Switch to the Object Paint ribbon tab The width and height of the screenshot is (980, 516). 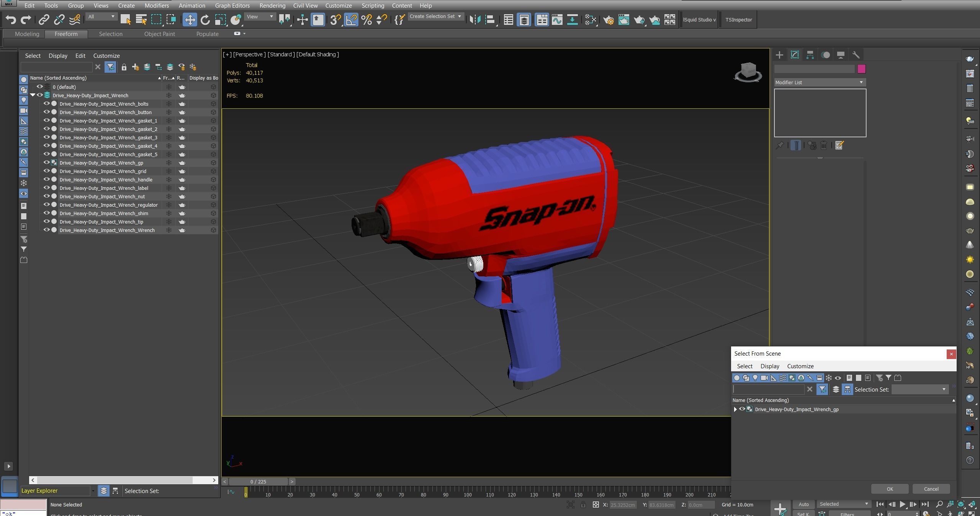(x=159, y=34)
